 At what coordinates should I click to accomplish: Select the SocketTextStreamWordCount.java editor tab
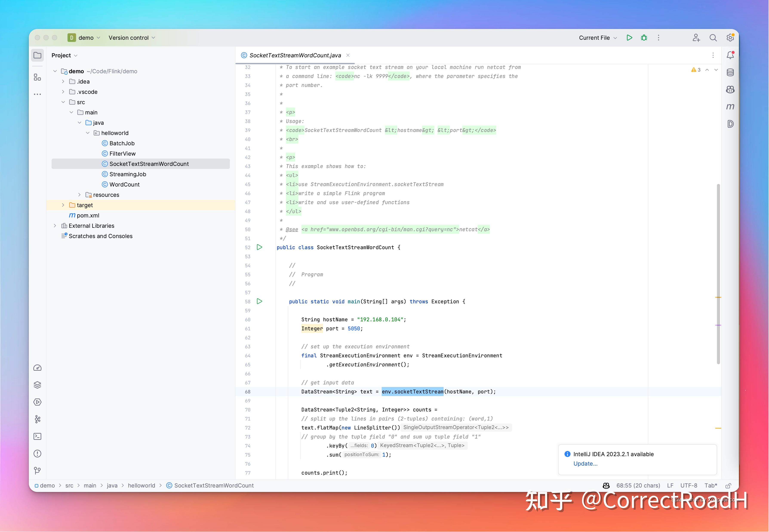[295, 55]
